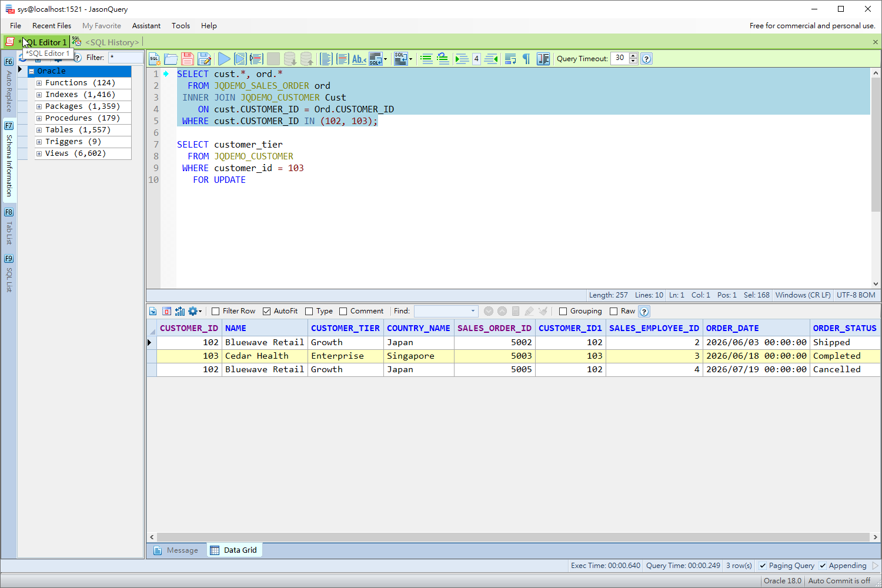882x588 pixels.
Task: Click the decrease indent icon
Action: 492,59
